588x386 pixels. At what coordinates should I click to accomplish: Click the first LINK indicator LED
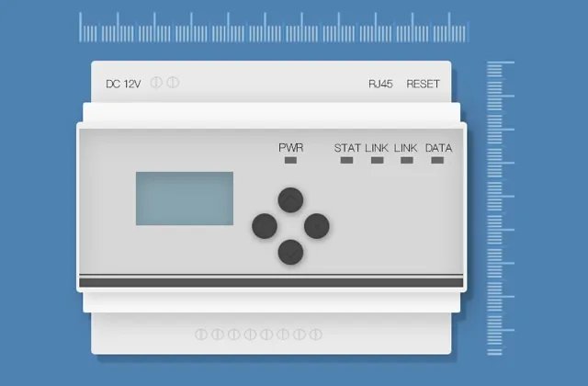[377, 160]
